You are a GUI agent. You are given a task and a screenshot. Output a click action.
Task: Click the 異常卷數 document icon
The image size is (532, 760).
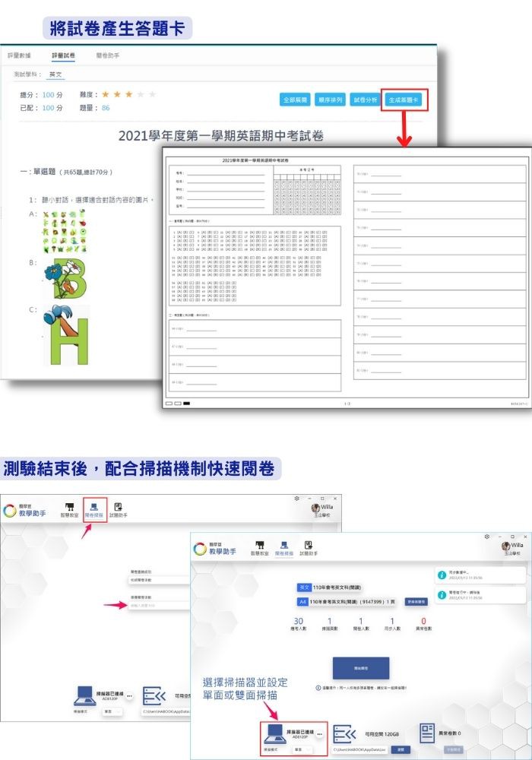[x=428, y=733]
